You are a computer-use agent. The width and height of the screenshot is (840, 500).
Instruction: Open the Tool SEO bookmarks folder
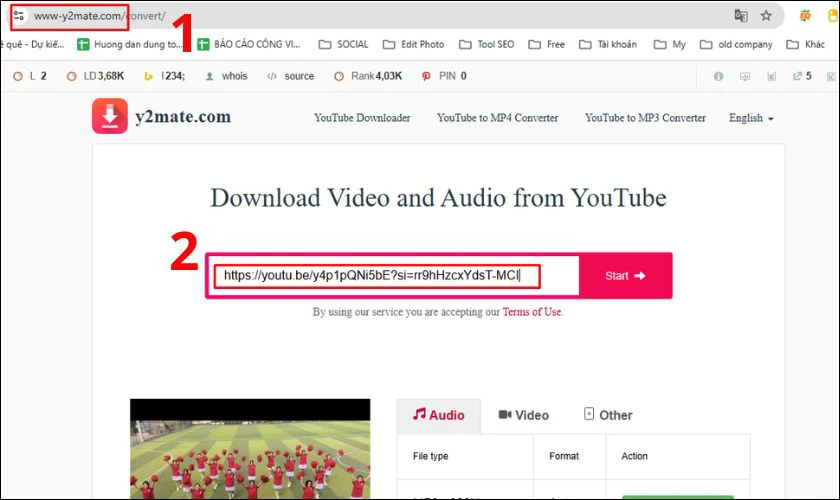point(486,44)
